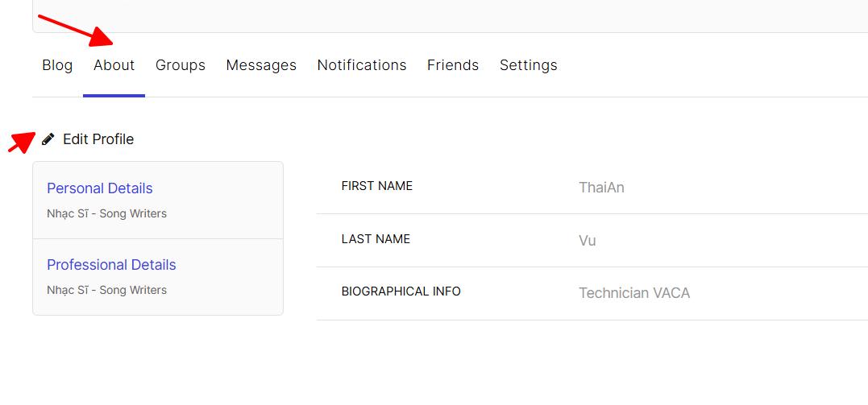
Task: Click the Nhạc Sĩ subtitle under Personal Details
Action: pos(107,213)
